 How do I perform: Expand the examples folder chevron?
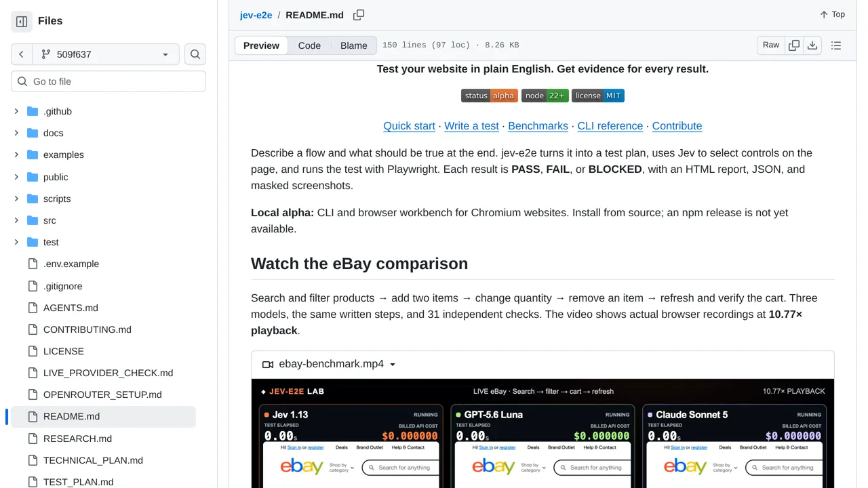(16, 155)
